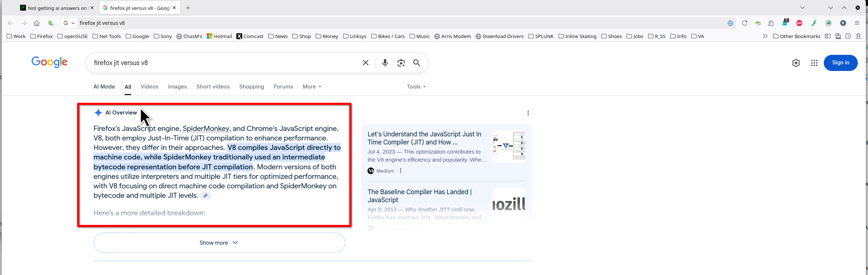The height and width of the screenshot is (275, 868).
Task: Expand the More search filters dropdown
Action: (x=312, y=87)
